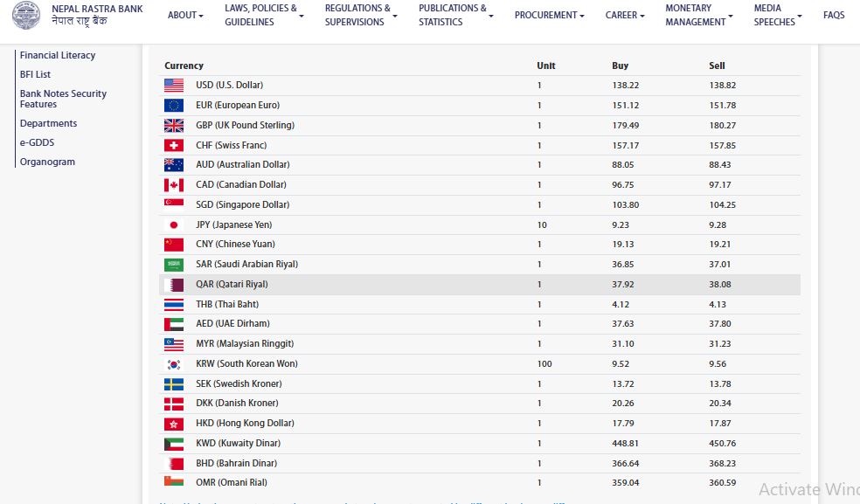
Task: Go to Departments in sidebar
Action: pos(48,123)
